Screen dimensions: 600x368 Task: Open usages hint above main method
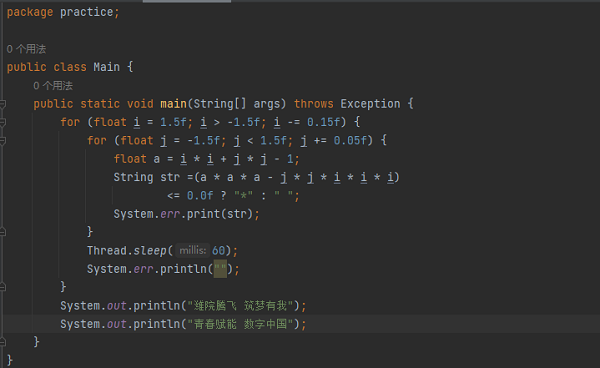click(53, 86)
